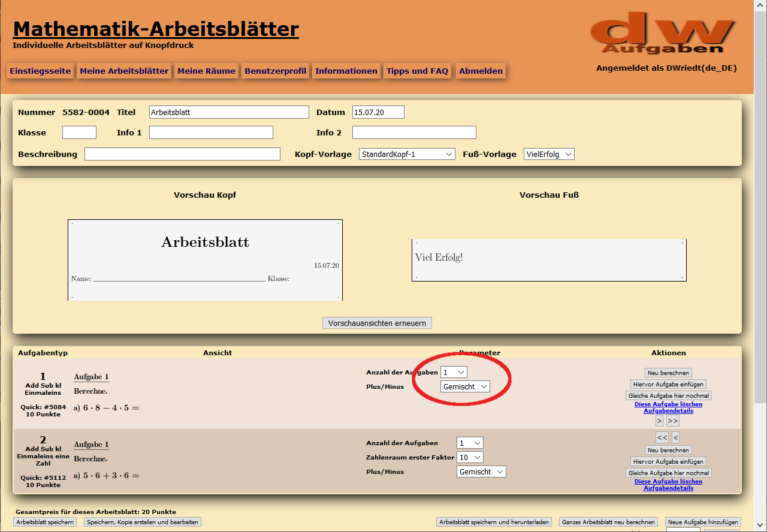The image size is (767, 532).
Task: Move task 2 up one with < button
Action: tap(675, 437)
